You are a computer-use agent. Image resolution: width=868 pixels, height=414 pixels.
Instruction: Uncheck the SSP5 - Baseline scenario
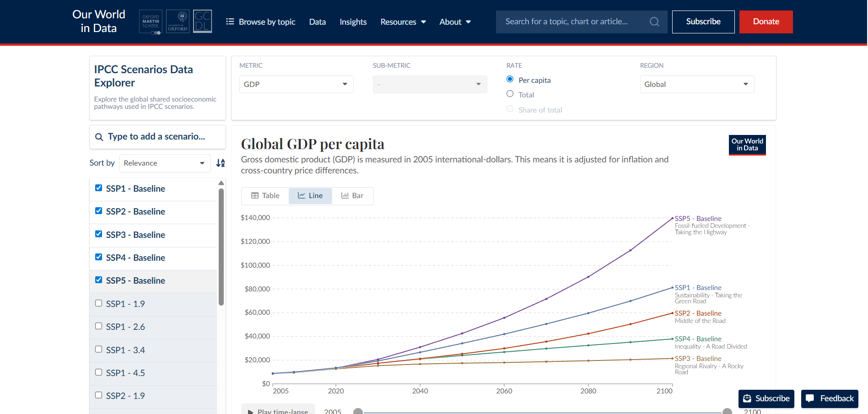pyautogui.click(x=98, y=280)
